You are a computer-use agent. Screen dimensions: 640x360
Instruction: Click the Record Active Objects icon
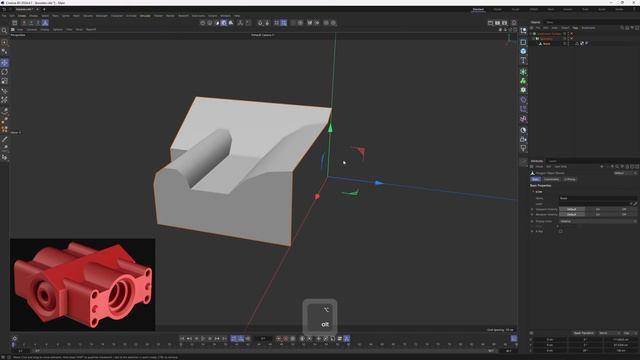click(279, 338)
